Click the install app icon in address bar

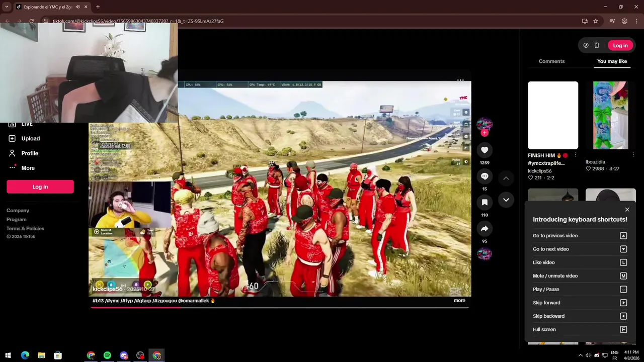point(585,21)
